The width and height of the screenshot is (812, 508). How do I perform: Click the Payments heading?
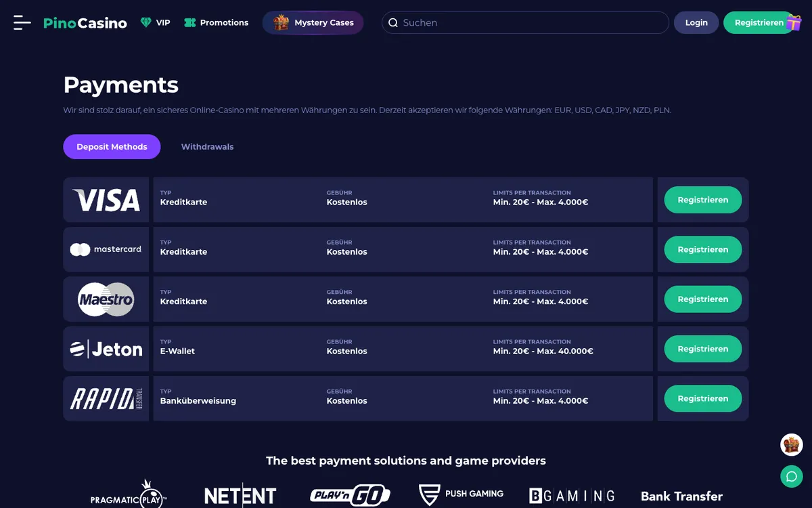coord(121,85)
